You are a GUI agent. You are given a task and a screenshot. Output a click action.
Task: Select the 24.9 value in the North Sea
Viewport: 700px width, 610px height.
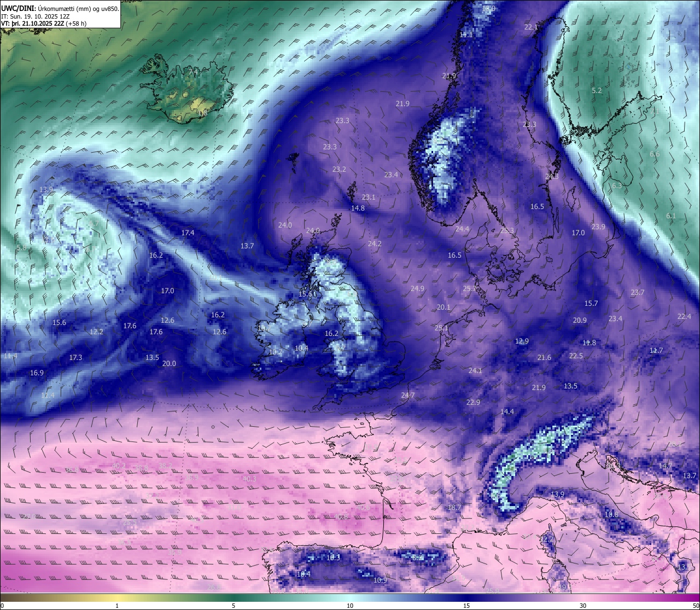417,288
